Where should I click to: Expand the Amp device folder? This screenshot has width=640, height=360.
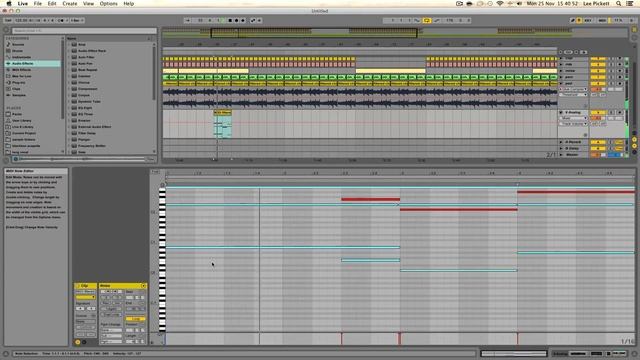69,44
